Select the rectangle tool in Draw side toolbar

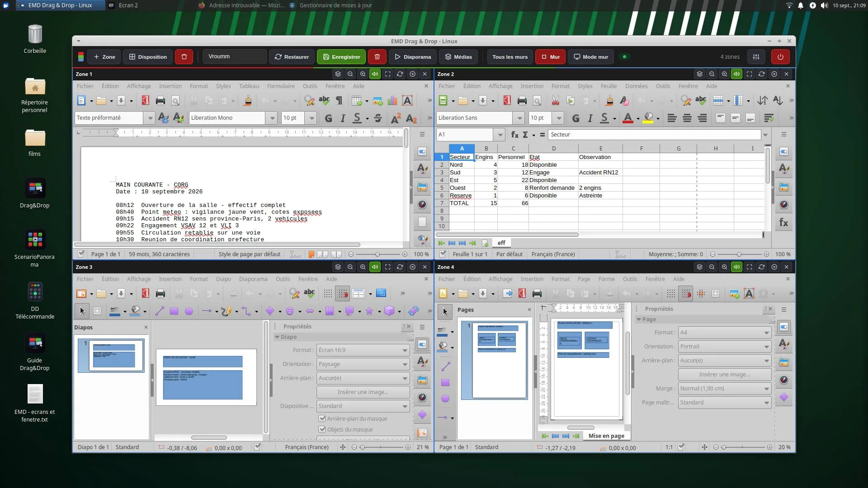point(445,383)
